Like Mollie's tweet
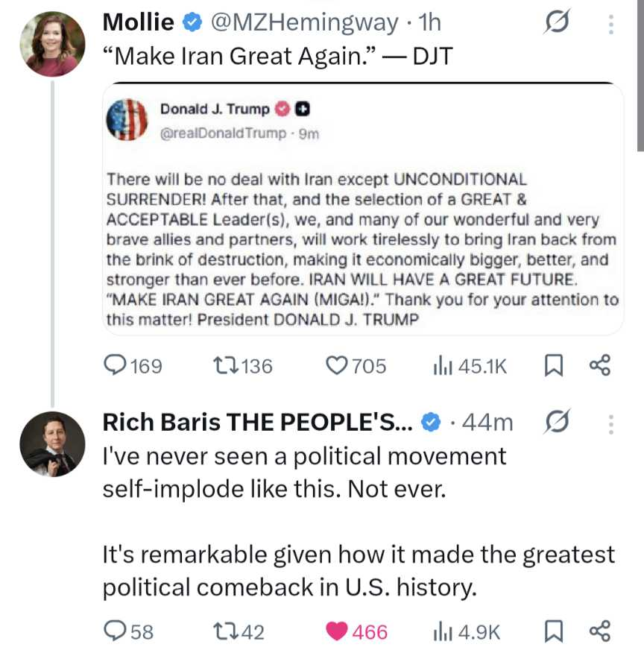This screenshot has height=650, width=644. [338, 365]
